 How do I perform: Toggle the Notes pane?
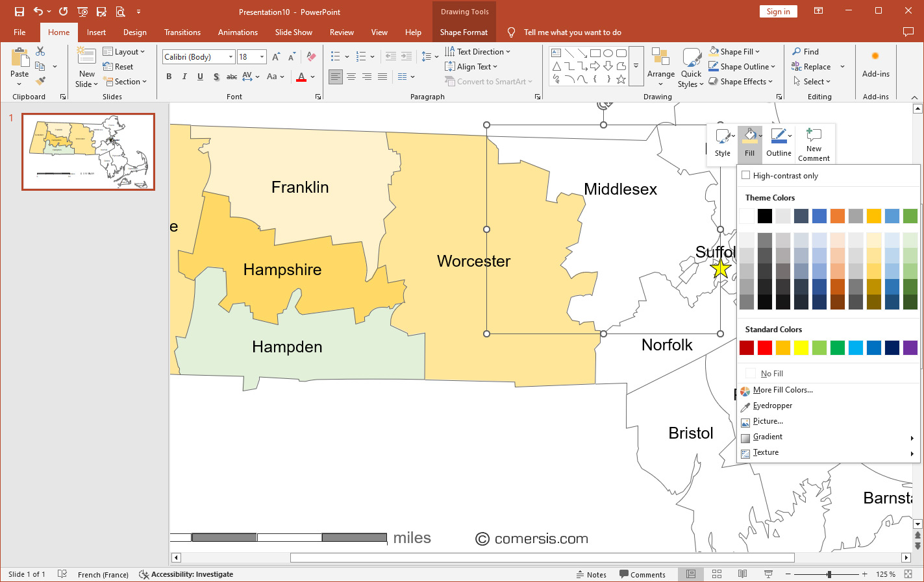point(591,574)
